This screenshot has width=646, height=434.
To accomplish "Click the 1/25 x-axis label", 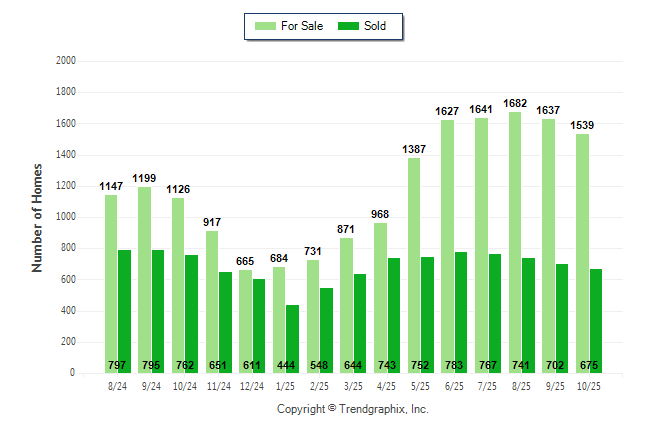I will click(286, 384).
